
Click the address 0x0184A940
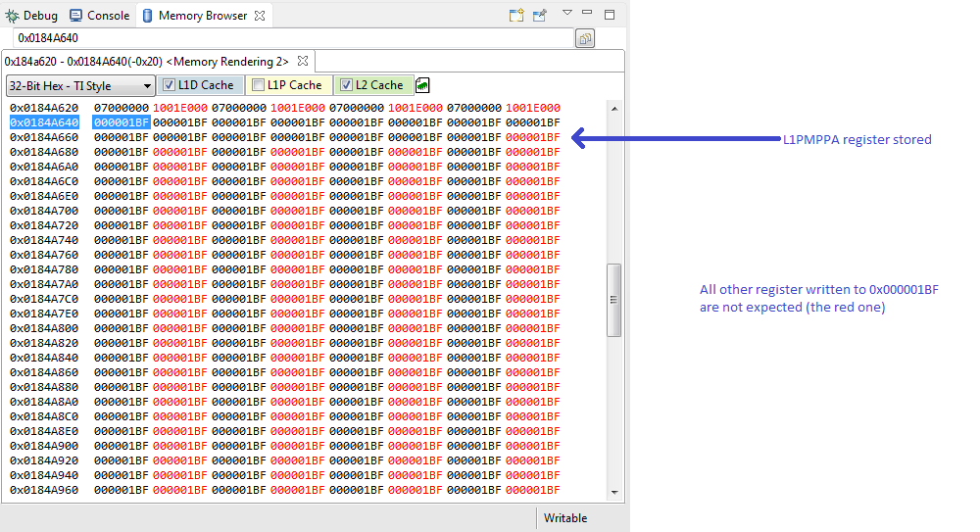(x=44, y=475)
